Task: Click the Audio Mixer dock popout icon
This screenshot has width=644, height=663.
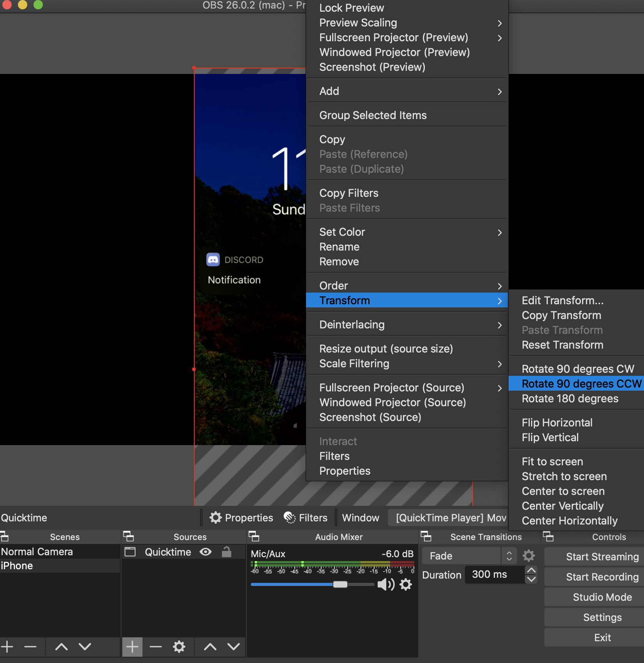Action: pos(254,537)
